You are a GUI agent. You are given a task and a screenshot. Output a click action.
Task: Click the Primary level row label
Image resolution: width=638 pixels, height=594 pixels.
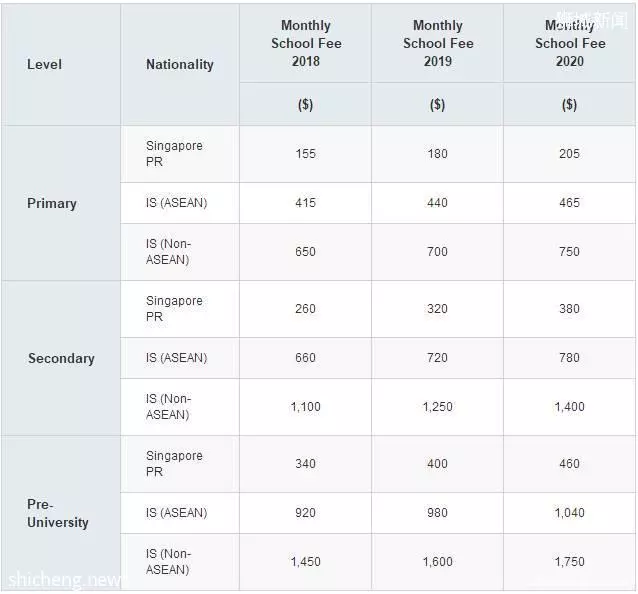52,203
